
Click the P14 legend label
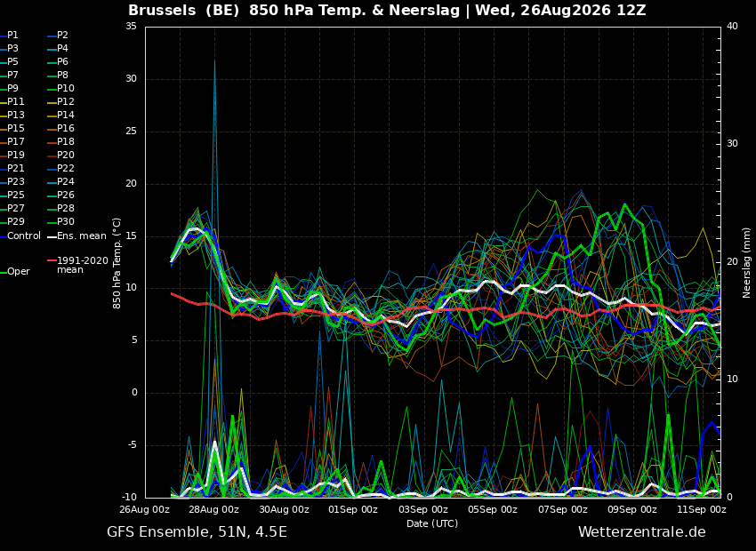(66, 116)
